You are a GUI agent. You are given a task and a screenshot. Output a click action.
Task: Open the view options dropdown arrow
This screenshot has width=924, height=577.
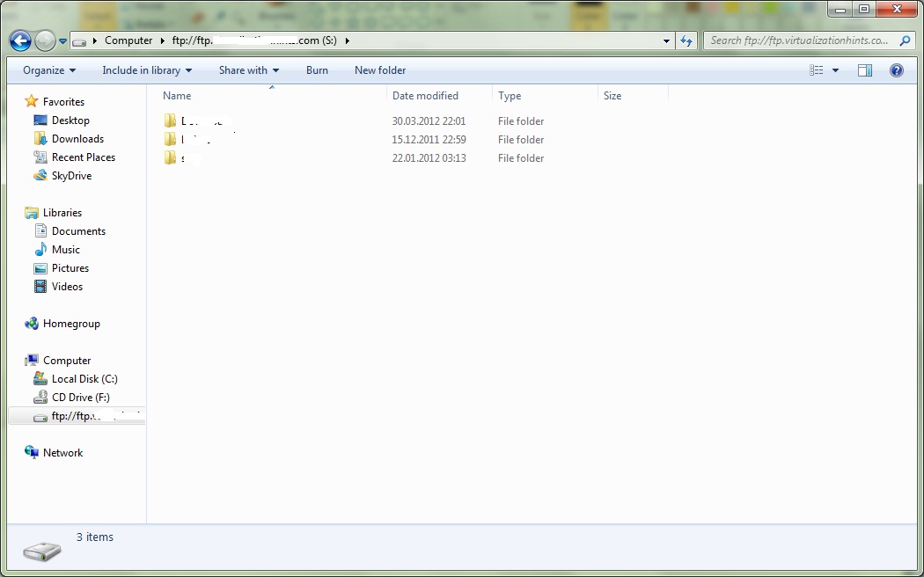pos(835,70)
